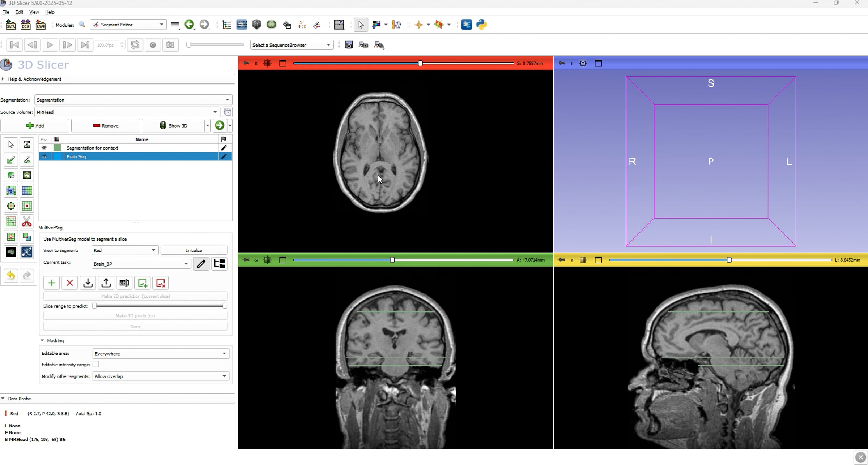Toggle yellow slice view pin
The width and height of the screenshot is (868, 465).
[561, 260]
